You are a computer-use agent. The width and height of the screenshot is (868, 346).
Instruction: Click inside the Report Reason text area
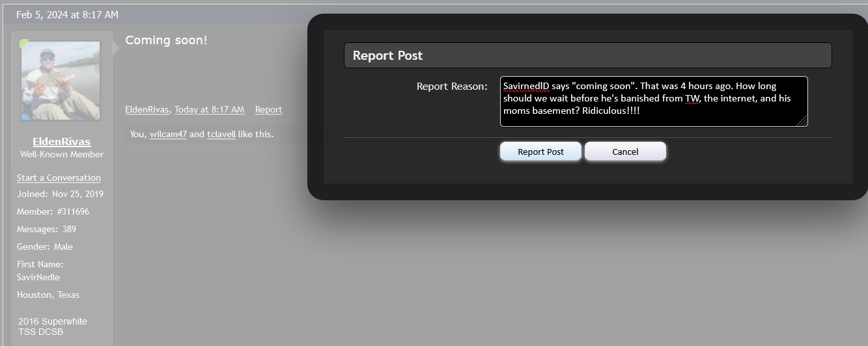point(654,101)
